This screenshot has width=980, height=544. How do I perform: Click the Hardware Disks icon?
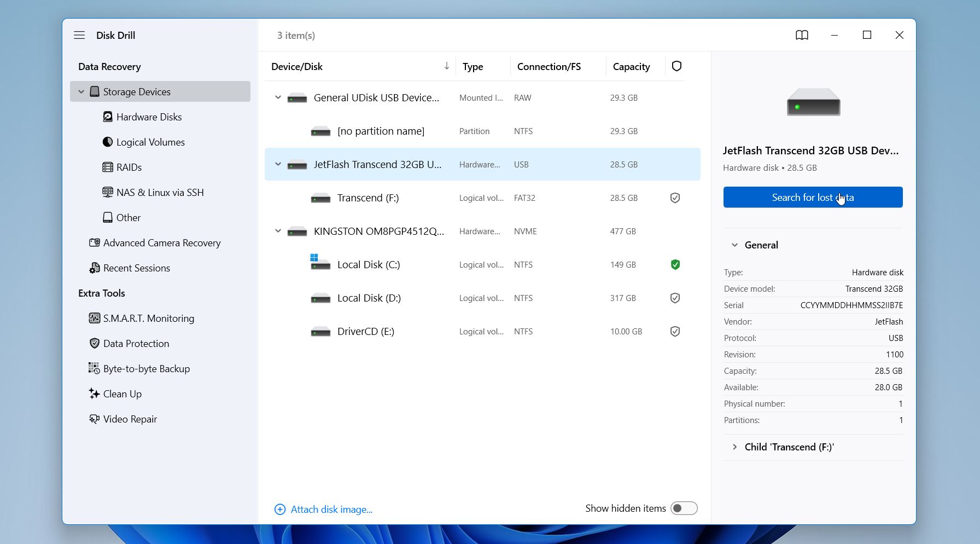point(108,117)
